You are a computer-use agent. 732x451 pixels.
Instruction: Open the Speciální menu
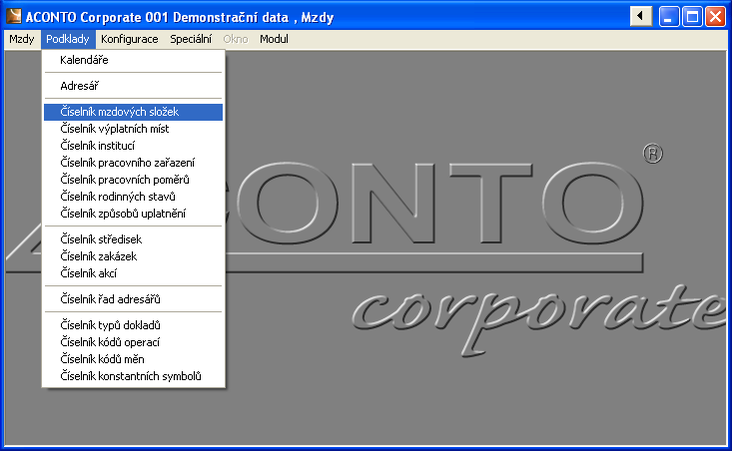[x=190, y=39]
